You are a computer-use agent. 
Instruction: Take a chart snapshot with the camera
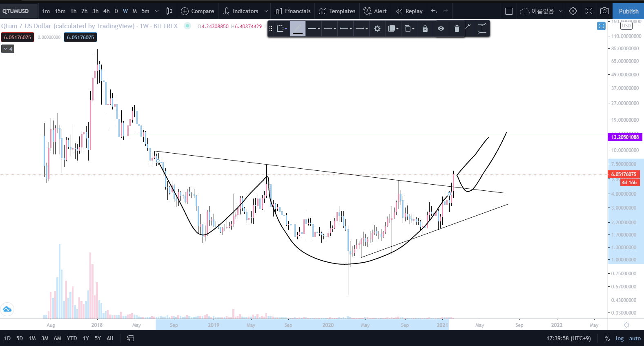(604, 11)
